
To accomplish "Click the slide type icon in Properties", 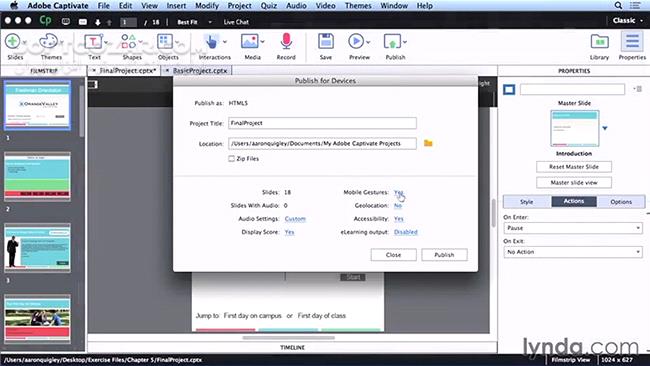I will pos(509,89).
